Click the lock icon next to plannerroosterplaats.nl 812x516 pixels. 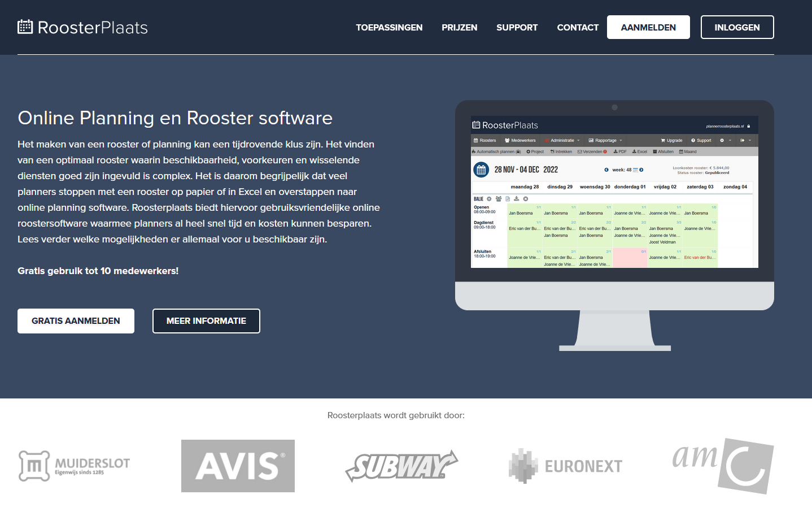tap(749, 126)
